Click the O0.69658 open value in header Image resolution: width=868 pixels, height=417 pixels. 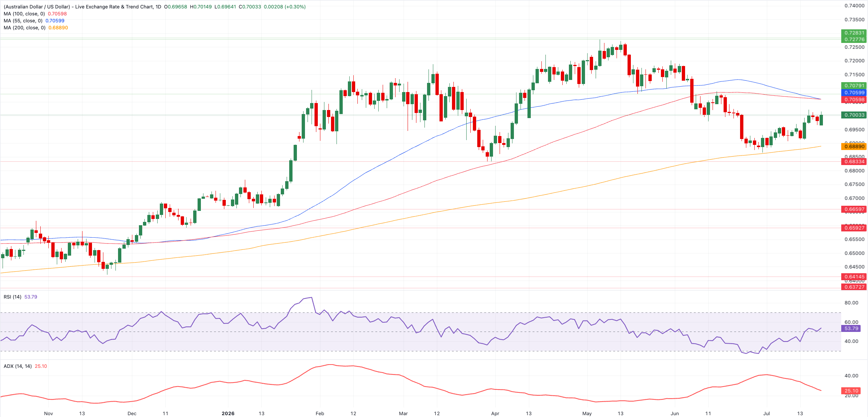tap(175, 7)
